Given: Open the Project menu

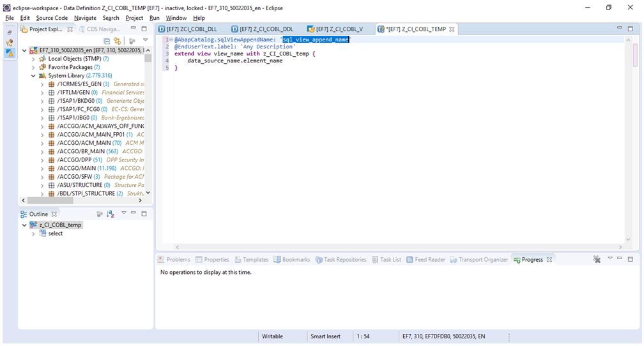Looking at the screenshot, I should coord(134,18).
